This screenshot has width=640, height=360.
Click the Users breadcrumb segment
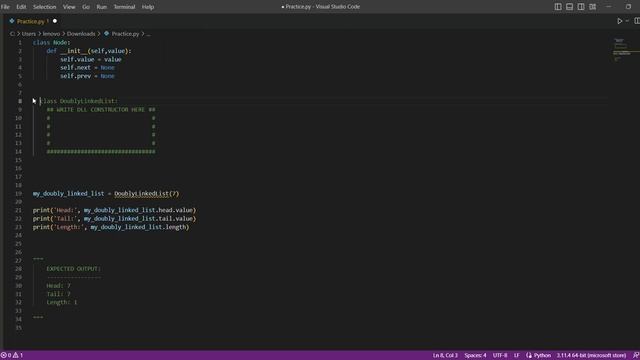[x=29, y=34]
